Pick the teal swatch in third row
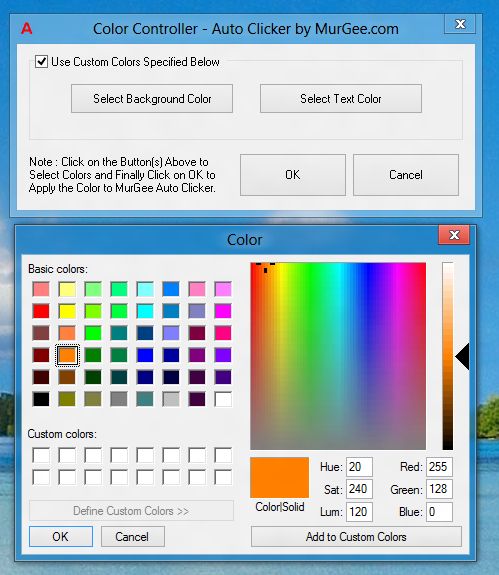 [x=119, y=333]
